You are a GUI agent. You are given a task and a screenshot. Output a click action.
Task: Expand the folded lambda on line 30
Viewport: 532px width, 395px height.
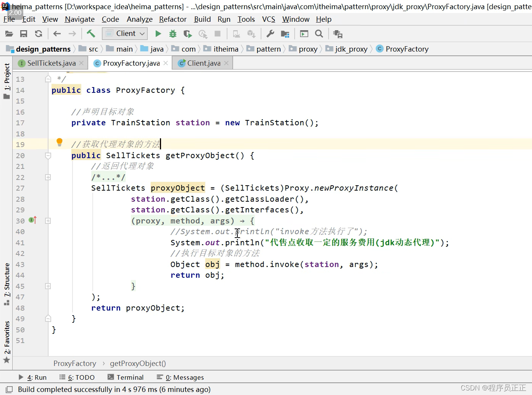tap(48, 221)
